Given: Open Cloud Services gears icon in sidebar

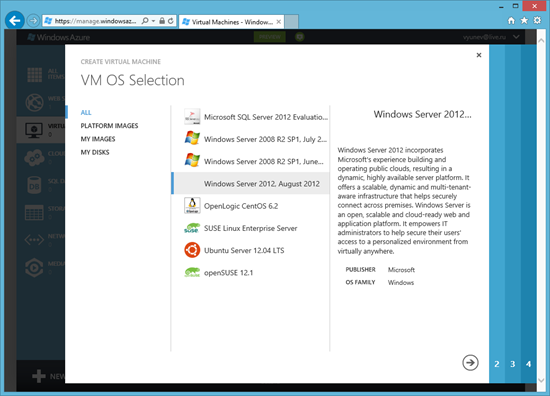Looking at the screenshot, I should click(x=34, y=157).
